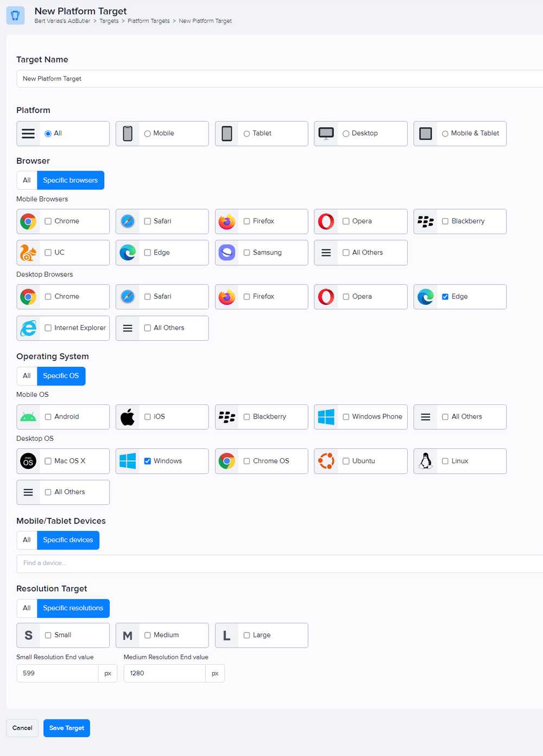
Task: Click the Windows Phone logo icon
Action: 326,417
